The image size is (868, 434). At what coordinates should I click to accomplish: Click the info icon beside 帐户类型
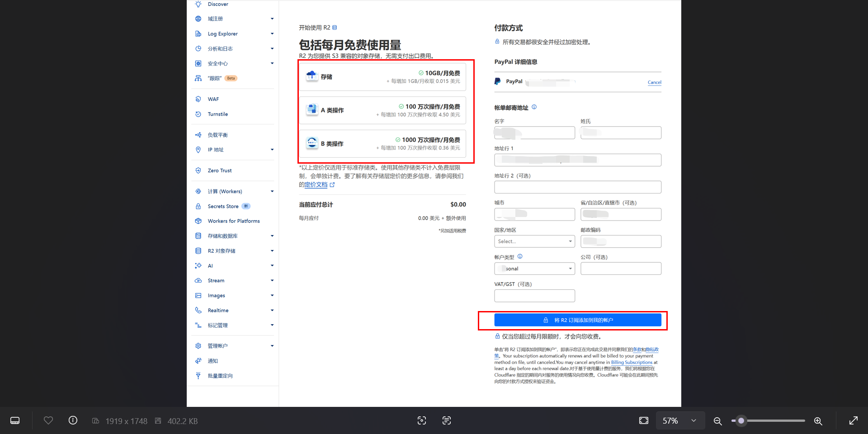[x=520, y=256]
